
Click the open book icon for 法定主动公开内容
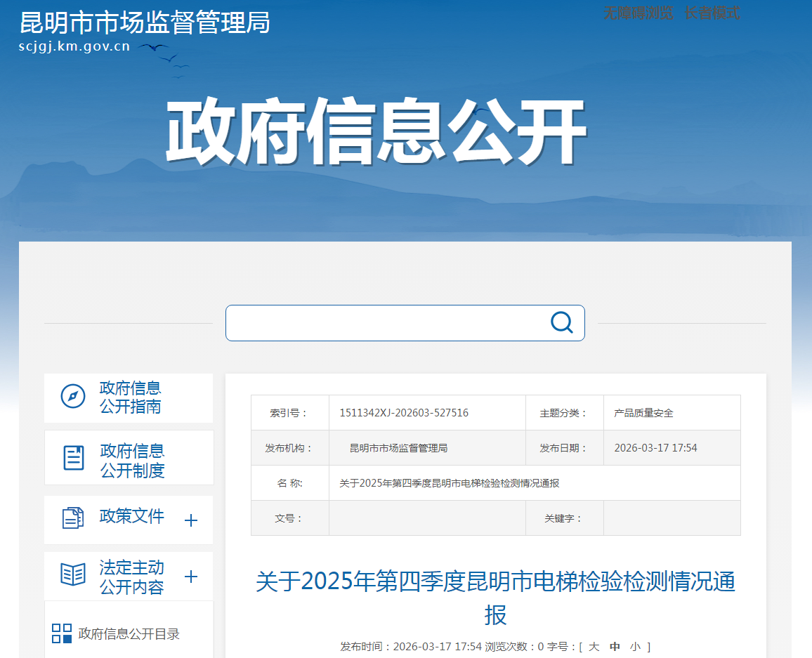(73, 574)
